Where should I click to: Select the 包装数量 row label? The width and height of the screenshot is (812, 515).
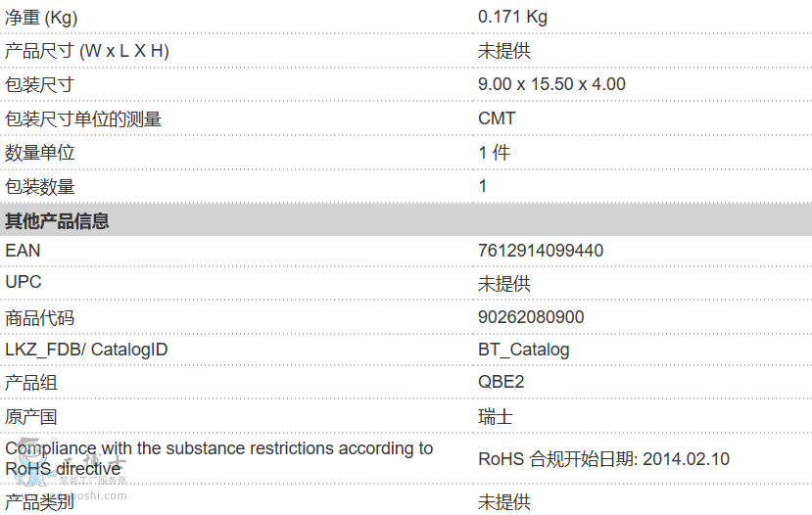(40, 186)
